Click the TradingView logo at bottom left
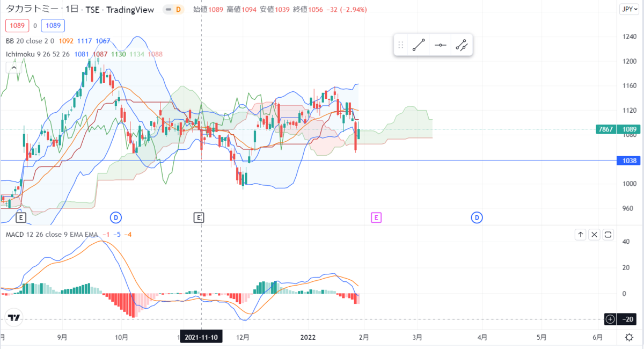This screenshot has width=644, height=349. (x=14, y=317)
